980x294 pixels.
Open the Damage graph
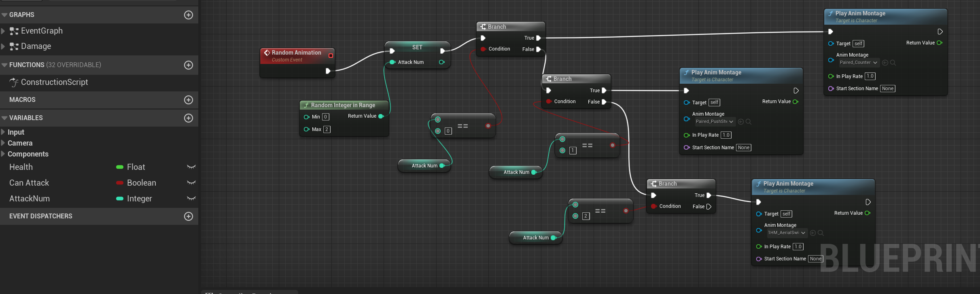[36, 47]
